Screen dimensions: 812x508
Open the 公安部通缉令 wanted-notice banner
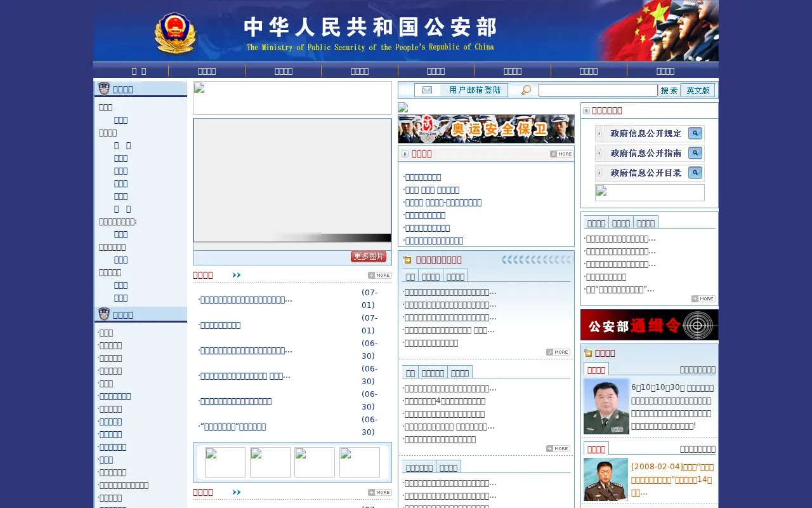(x=650, y=325)
